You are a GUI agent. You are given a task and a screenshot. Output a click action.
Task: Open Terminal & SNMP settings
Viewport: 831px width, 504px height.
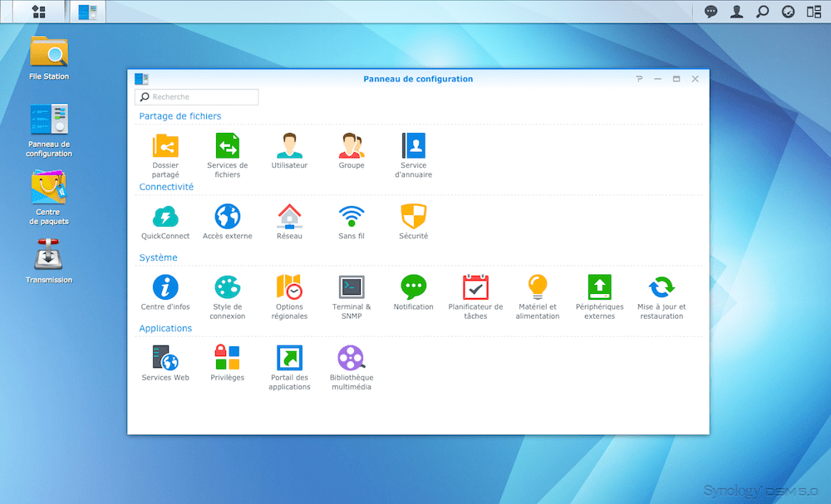(x=352, y=297)
